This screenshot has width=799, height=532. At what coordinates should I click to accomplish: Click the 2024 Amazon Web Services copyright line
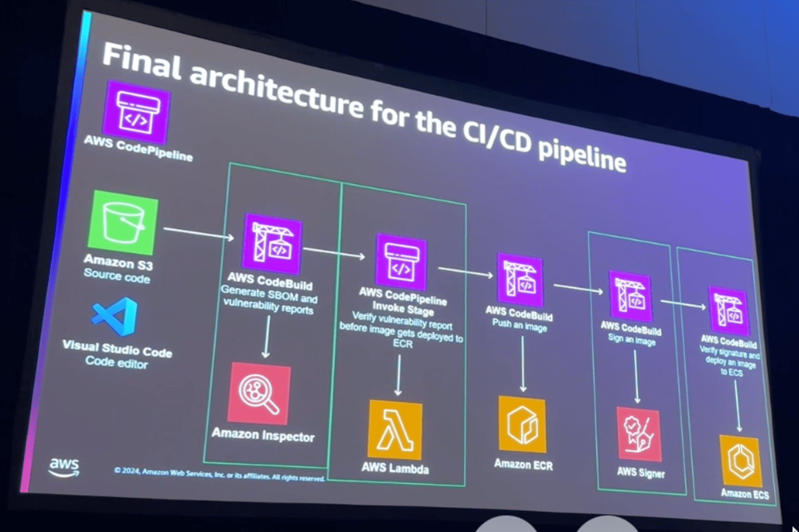click(x=219, y=474)
